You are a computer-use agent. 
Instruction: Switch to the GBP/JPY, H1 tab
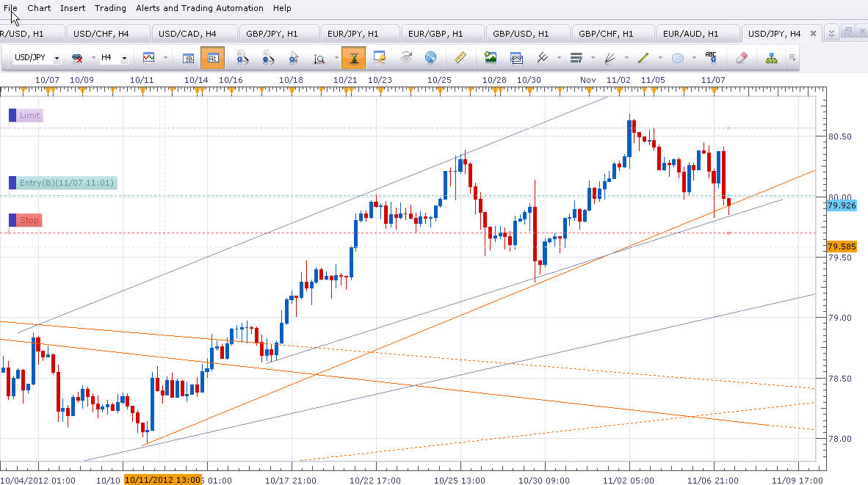point(272,34)
